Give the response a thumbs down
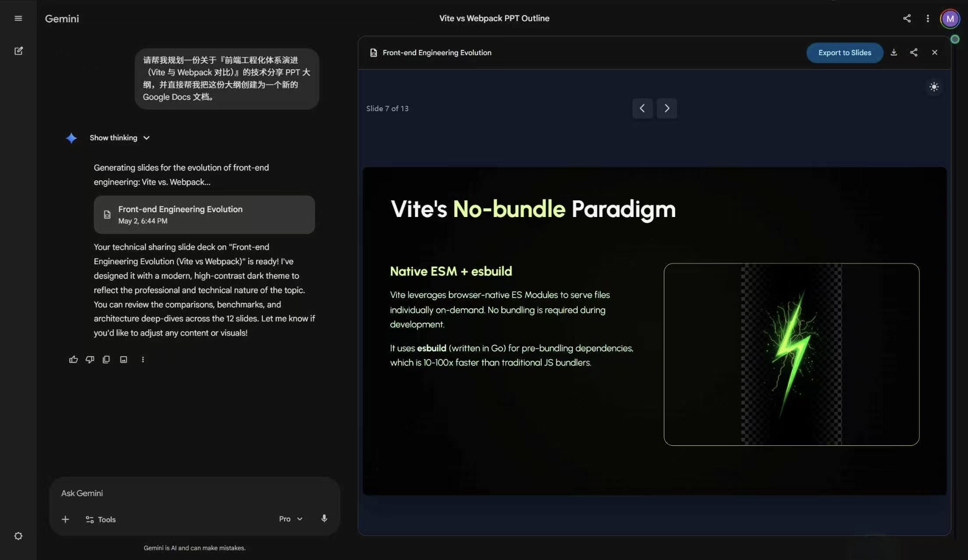 point(90,359)
